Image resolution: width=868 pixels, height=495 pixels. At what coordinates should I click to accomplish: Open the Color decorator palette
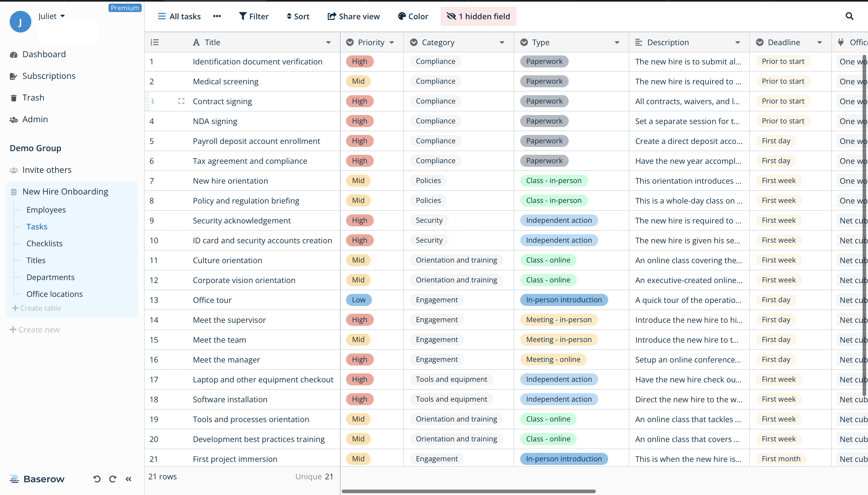tap(413, 16)
